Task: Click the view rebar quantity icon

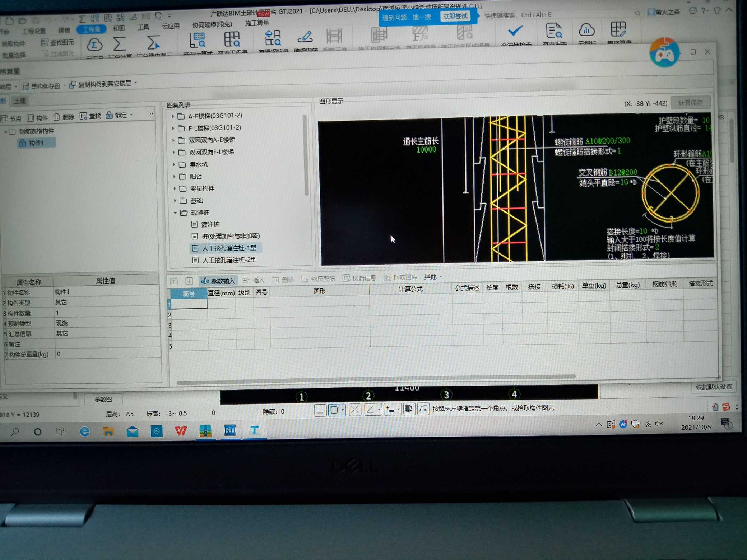Action: tap(273, 38)
